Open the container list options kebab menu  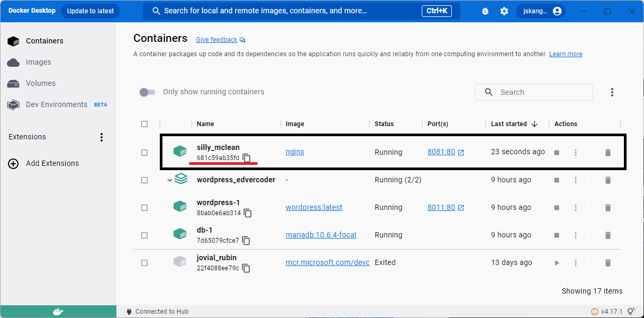pos(612,92)
